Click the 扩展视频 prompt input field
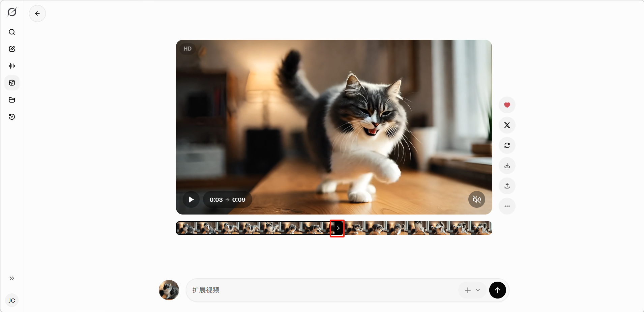Viewport: 644px width, 312px height. click(x=320, y=290)
